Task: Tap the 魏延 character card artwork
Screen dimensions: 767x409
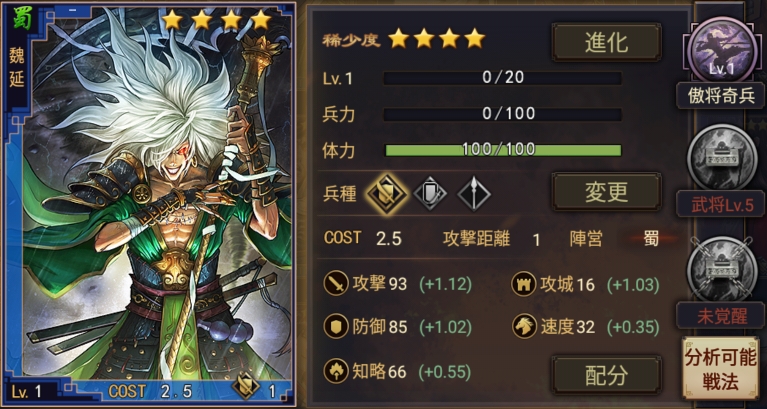Action: coord(149,204)
